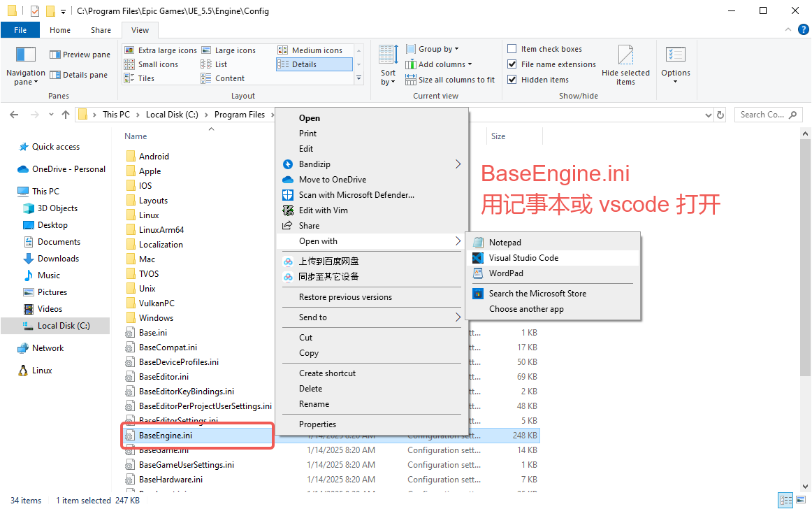Go up one folder level
This screenshot has width=812, height=509.
(65, 115)
